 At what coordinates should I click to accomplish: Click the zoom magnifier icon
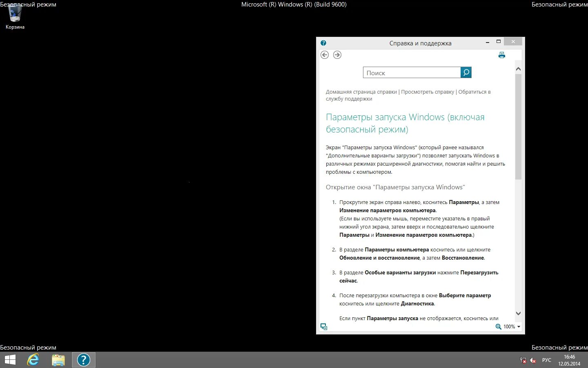point(498,327)
